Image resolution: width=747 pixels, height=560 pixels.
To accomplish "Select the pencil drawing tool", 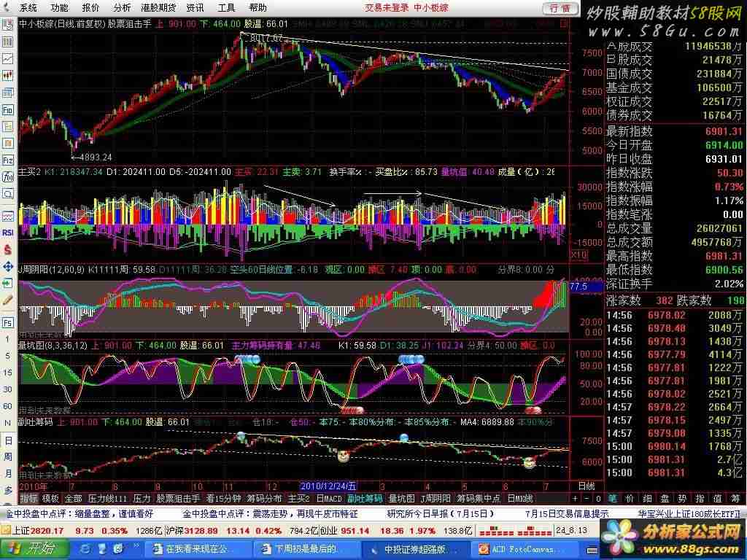I will 7,300.
